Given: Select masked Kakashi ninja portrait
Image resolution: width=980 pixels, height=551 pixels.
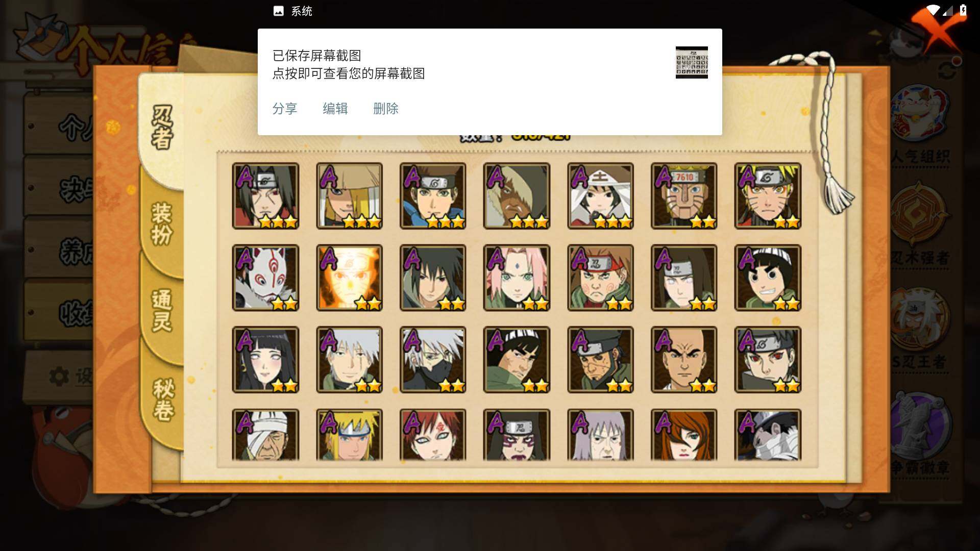Looking at the screenshot, I should [433, 360].
